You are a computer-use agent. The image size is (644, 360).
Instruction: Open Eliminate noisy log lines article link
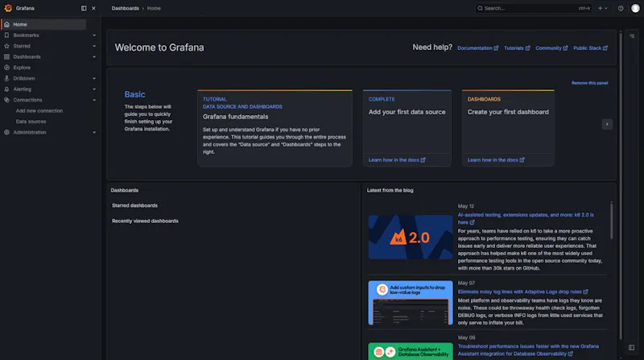click(x=522, y=292)
